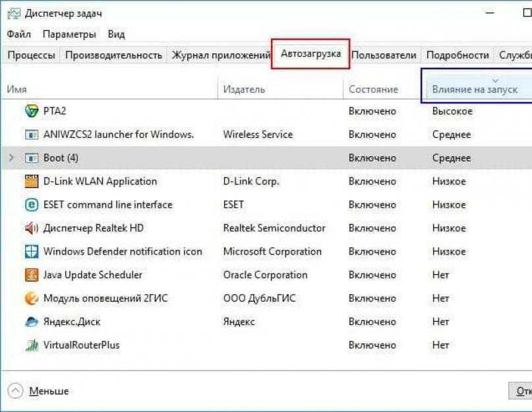Click the Microsoft Corporation publisher cell

point(272,251)
